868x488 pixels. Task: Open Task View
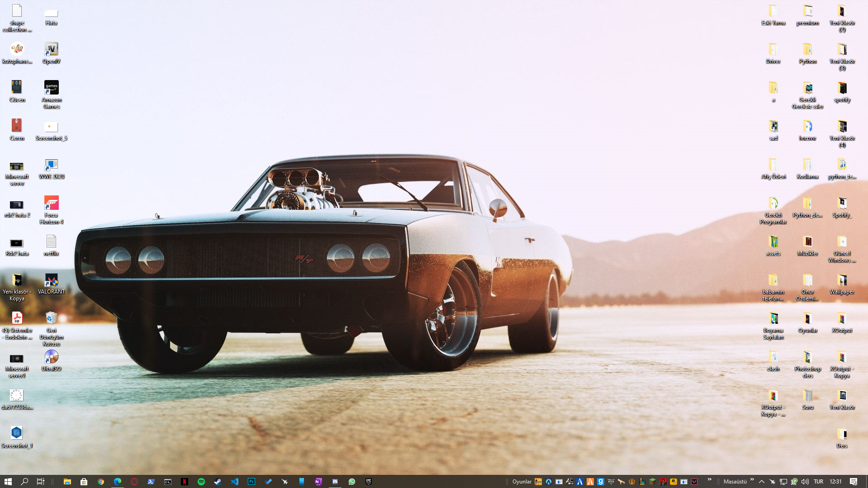(x=41, y=481)
